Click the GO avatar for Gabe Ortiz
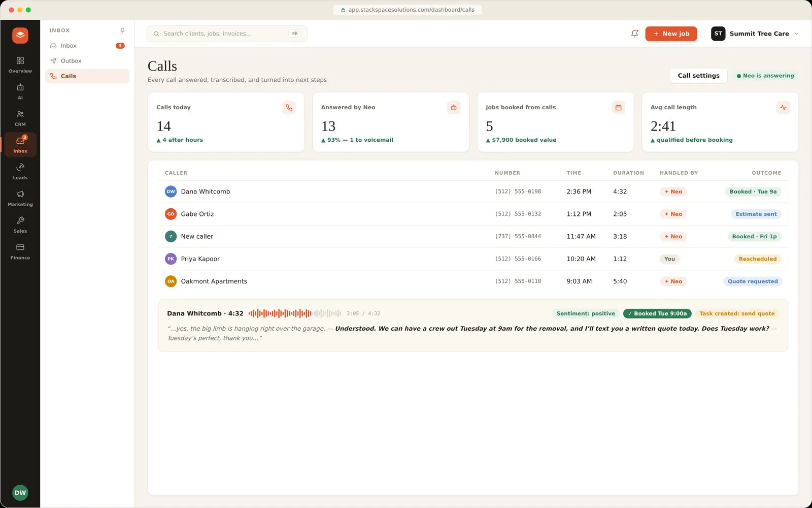The image size is (812, 508). click(171, 214)
